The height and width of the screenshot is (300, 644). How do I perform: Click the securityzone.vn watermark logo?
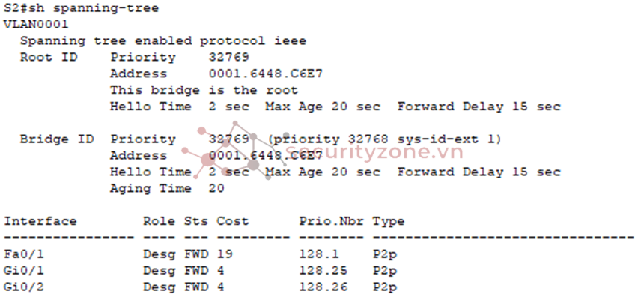pyautogui.click(x=235, y=151)
